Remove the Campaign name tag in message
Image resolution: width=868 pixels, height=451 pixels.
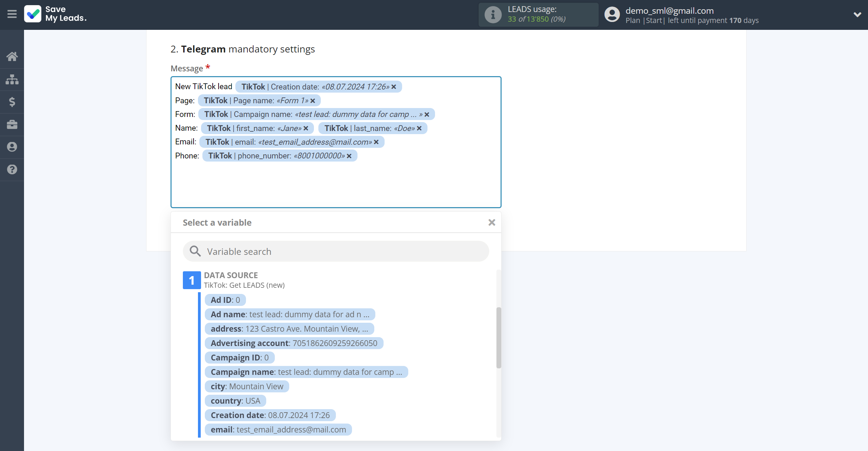[427, 115]
